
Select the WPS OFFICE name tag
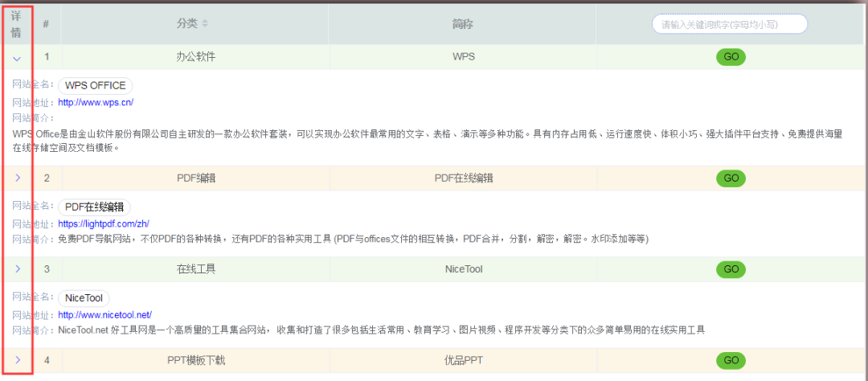tap(96, 85)
